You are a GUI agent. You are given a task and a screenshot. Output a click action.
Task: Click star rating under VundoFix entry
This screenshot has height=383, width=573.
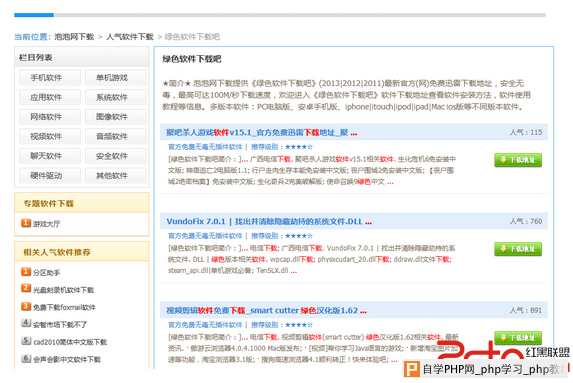click(299, 236)
